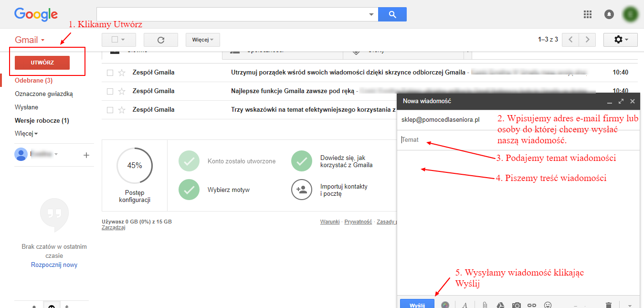The image size is (644, 308).
Task: Open the account avatar menu
Action: click(631, 14)
